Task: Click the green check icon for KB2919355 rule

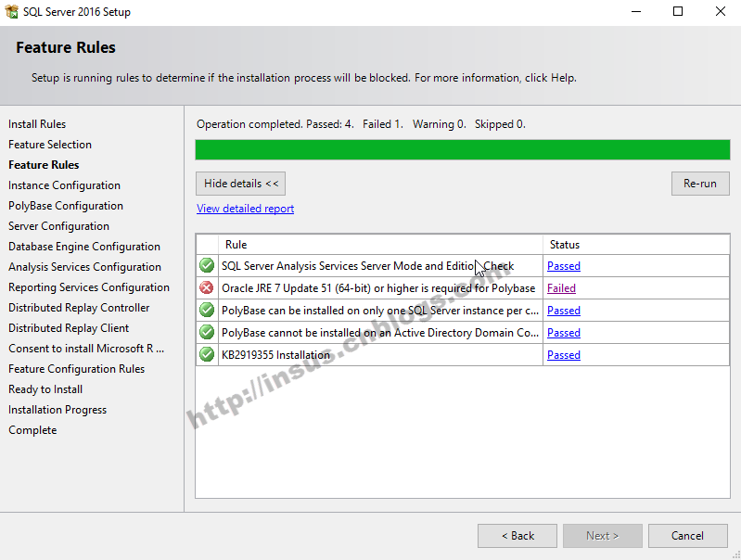Action: [x=207, y=354]
